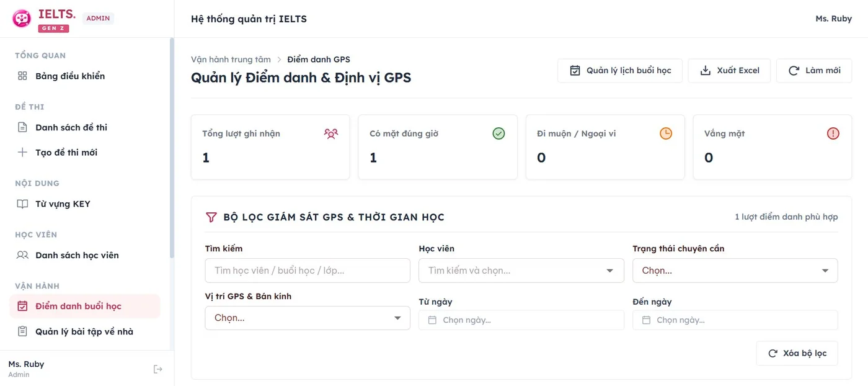Image resolution: width=868 pixels, height=386 pixels.
Task: Click the dashboard grid icon beside Bảng điều khiển
Action: coord(22,76)
